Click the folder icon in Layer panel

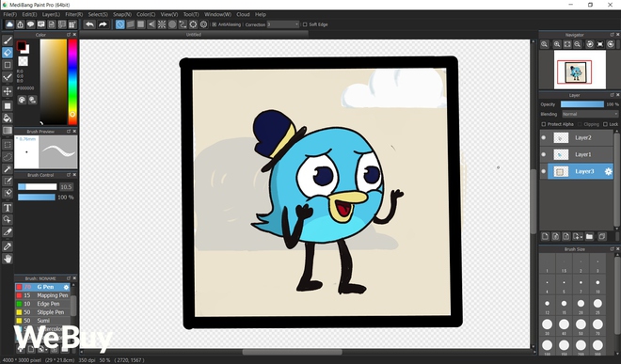[589, 236]
